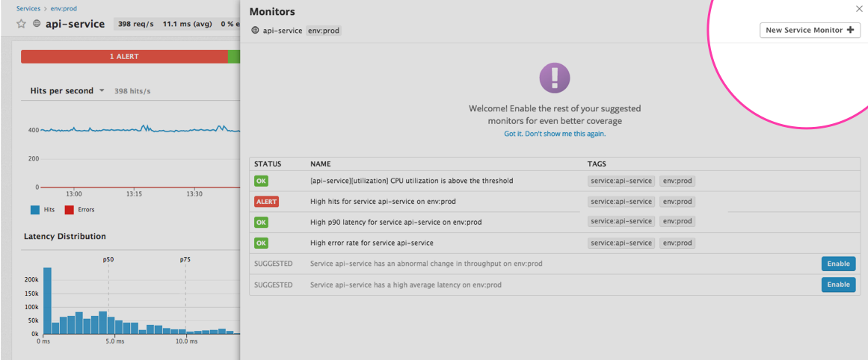Close the Monitors panel
This screenshot has width=868, height=360.
pos(858,9)
